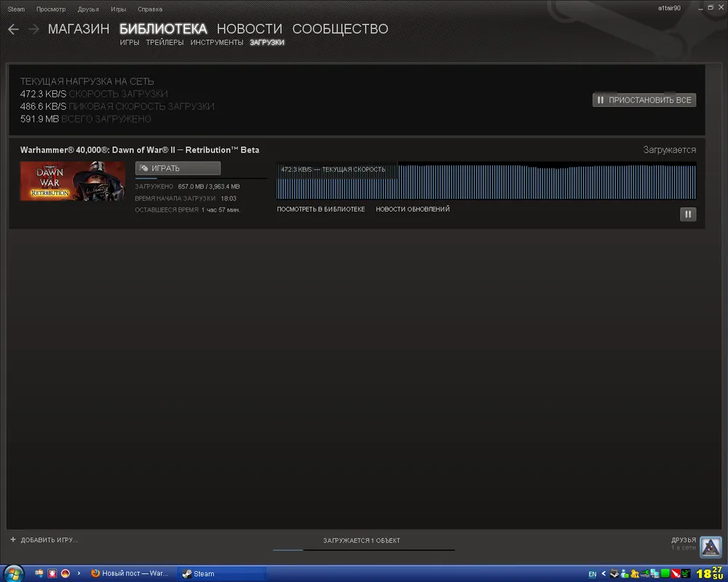Open the ТРЕЙЛЕРЫ library sub-tab

point(165,42)
